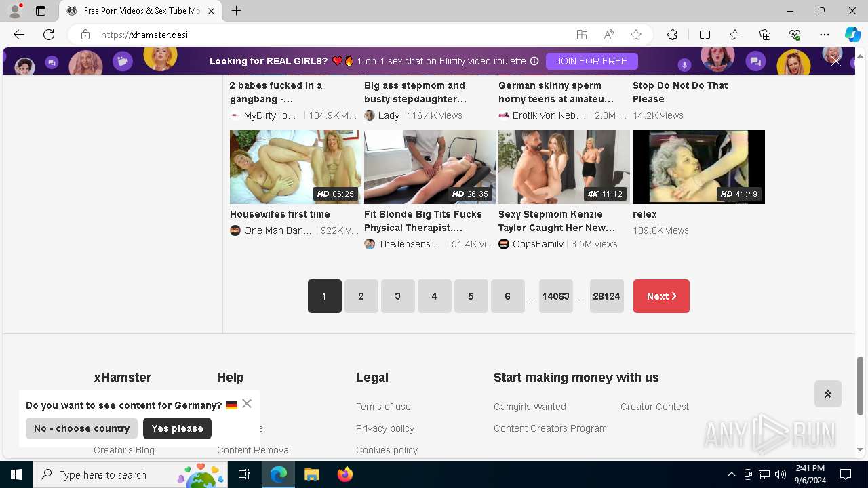Click the address bar URL field

pos(332,35)
